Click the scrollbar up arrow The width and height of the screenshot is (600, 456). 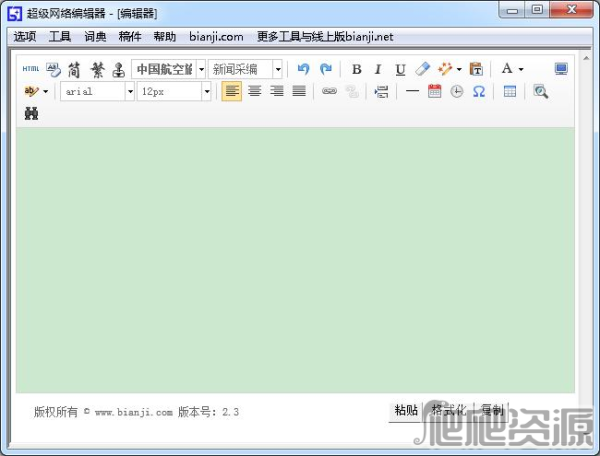click(586, 58)
